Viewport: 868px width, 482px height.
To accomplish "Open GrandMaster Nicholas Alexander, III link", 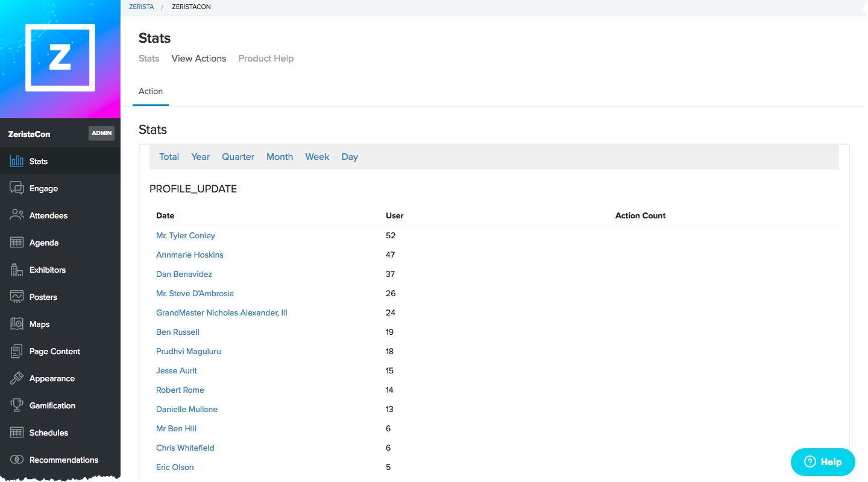I will click(222, 312).
